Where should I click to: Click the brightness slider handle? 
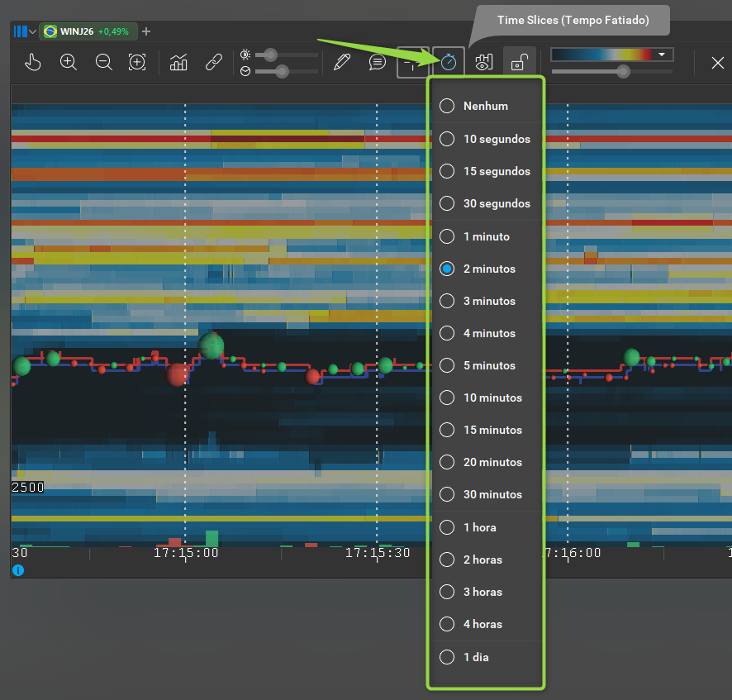pos(270,55)
